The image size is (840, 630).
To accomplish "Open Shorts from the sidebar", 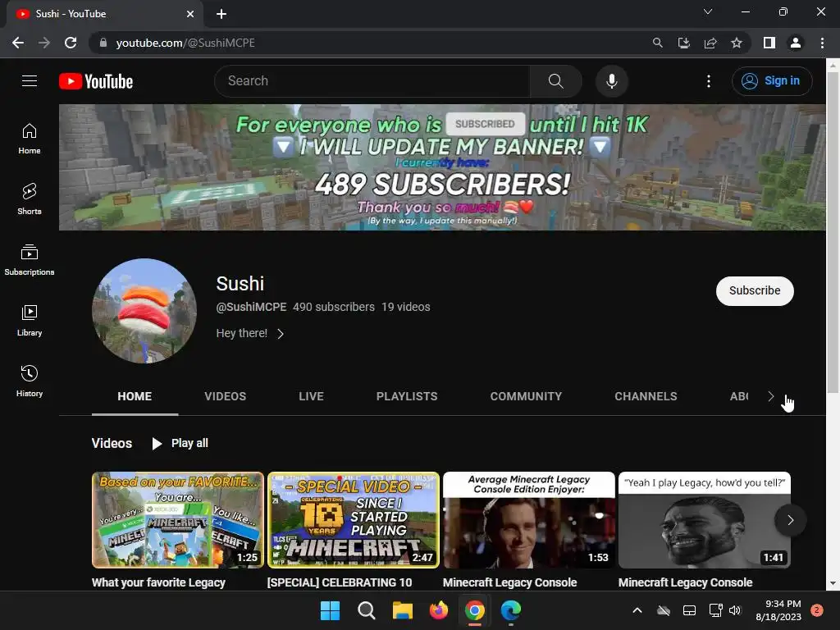I will point(30,199).
